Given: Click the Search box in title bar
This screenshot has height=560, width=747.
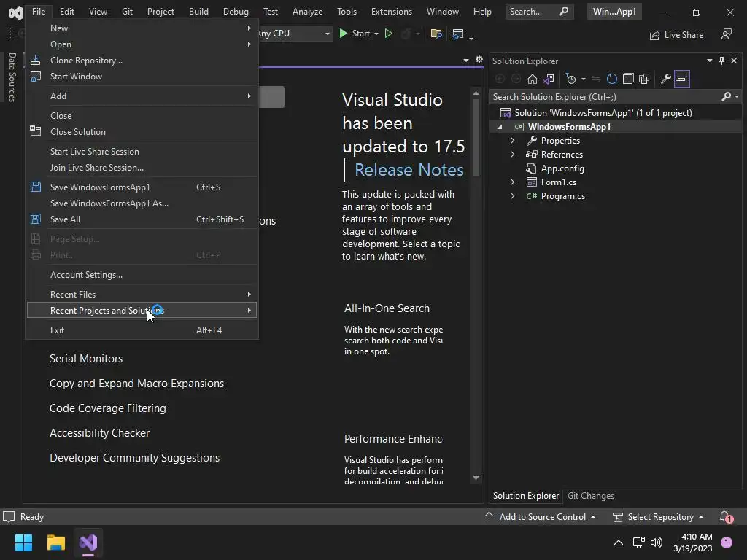Looking at the screenshot, I should click(539, 12).
